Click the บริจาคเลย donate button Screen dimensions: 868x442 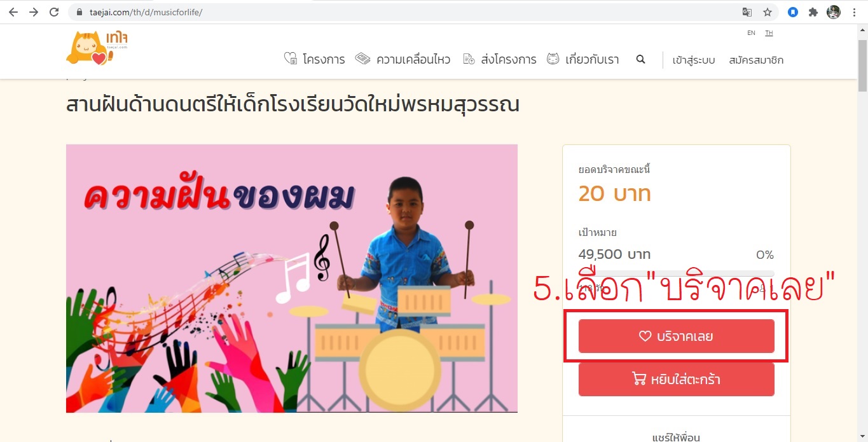coord(676,336)
